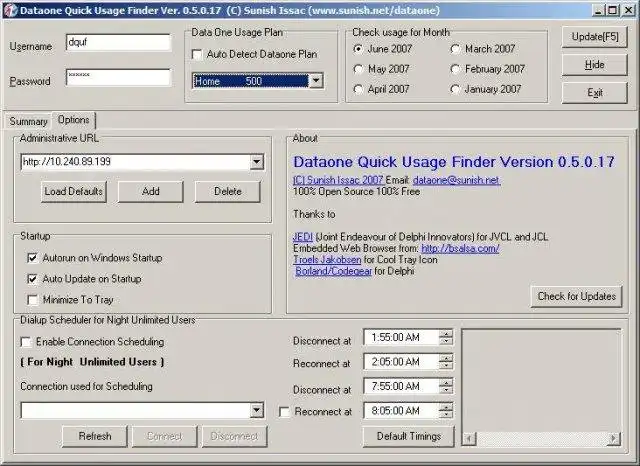Click Check for Updates button
This screenshot has height=466, width=640.
[x=576, y=296]
